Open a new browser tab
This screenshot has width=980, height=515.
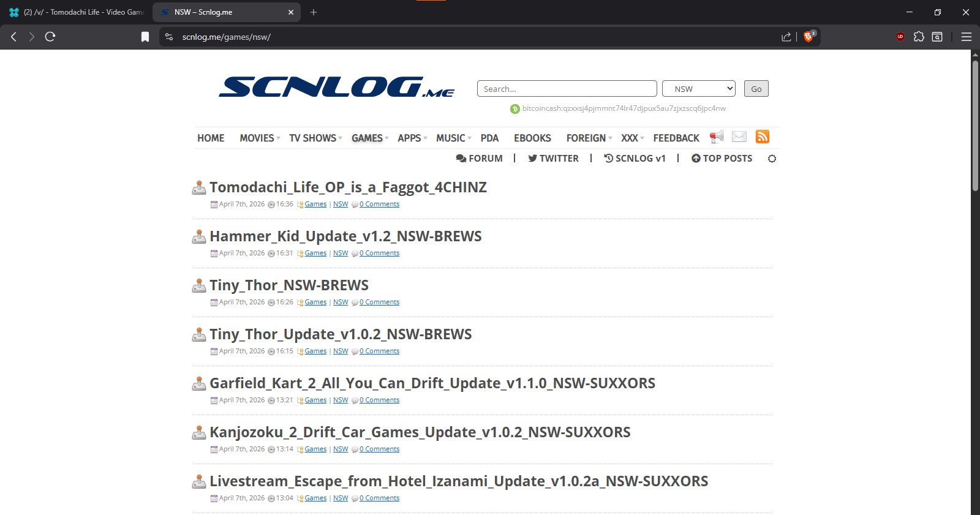click(x=314, y=12)
